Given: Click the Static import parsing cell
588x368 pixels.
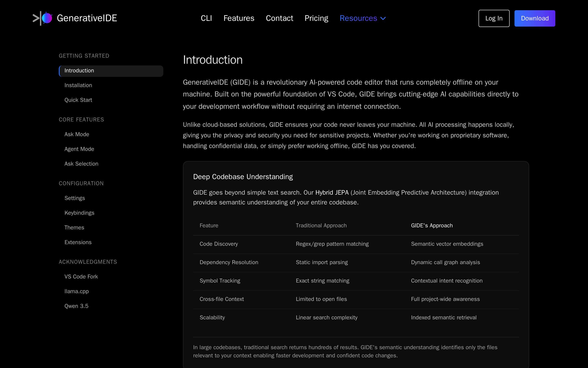Looking at the screenshot, I should click(322, 262).
